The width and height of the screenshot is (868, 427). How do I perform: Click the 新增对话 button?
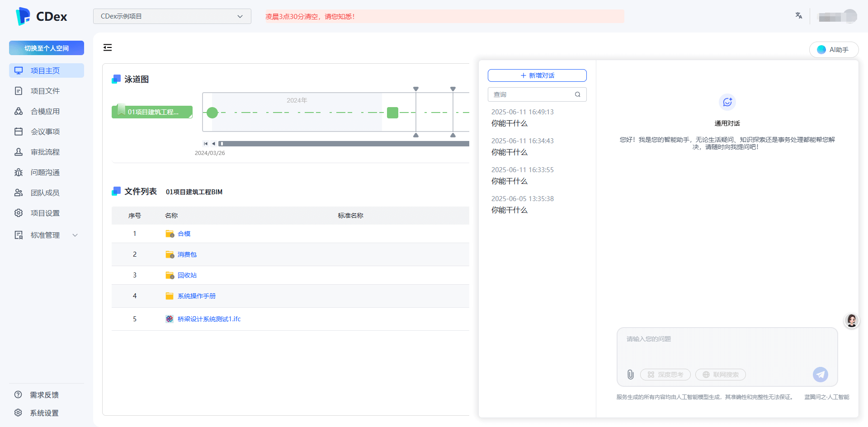pos(537,75)
